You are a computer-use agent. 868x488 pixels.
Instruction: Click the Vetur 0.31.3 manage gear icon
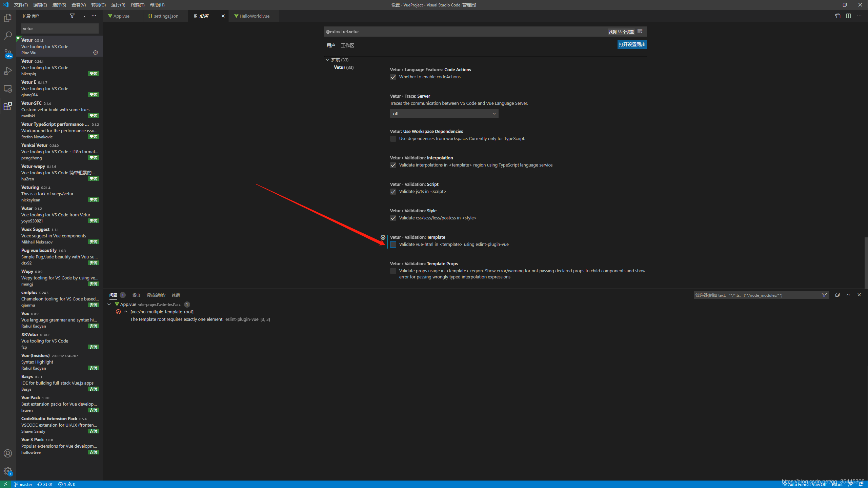[96, 53]
